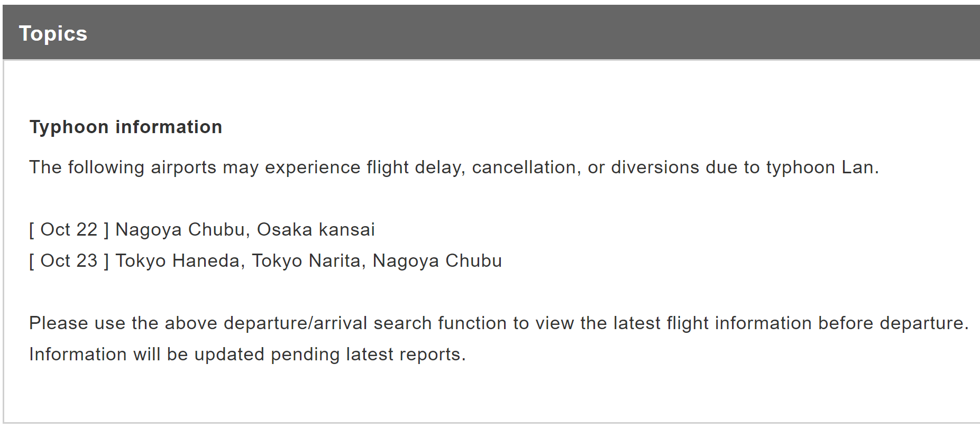The width and height of the screenshot is (980, 429).
Task: Click the departure/arrival search function sentence
Action: (x=499, y=323)
